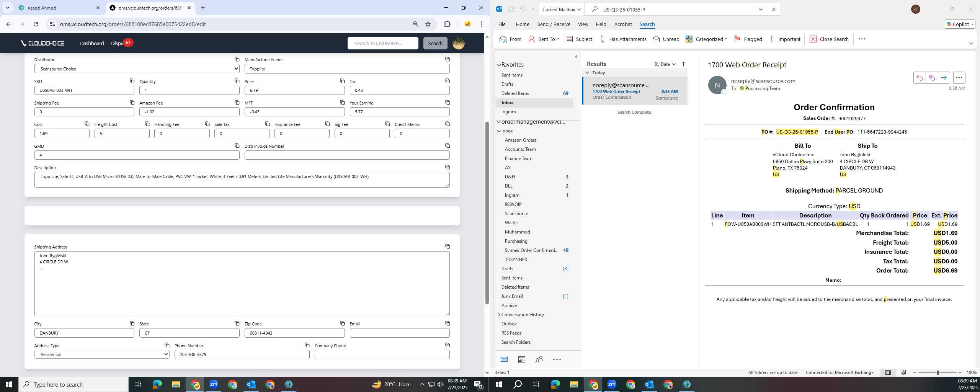980x392 pixels.
Task: Select 1700 Web Order Receipt email
Action: [635, 91]
